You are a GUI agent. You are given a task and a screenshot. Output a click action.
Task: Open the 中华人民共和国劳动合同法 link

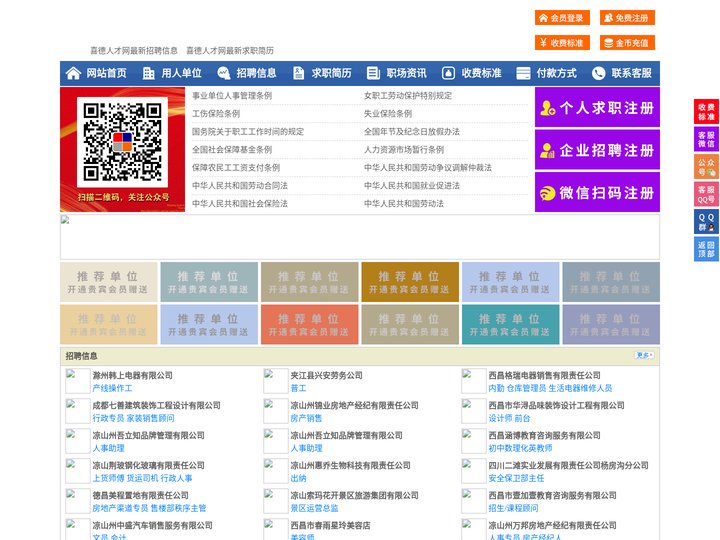240,186
